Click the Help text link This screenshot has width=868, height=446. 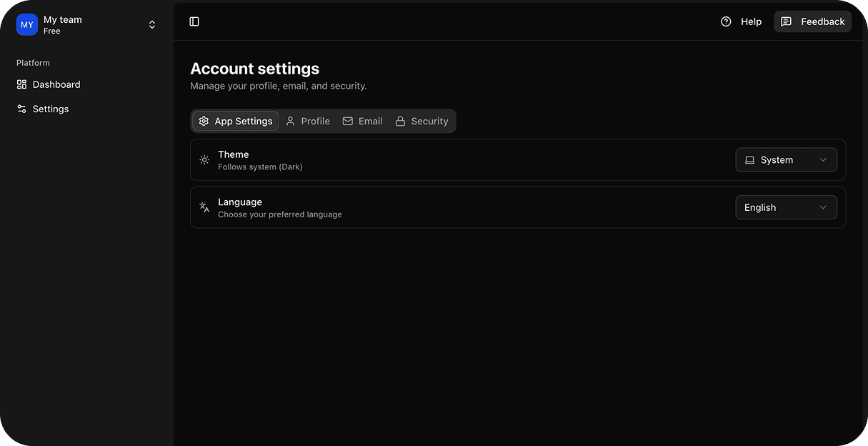[751, 21]
